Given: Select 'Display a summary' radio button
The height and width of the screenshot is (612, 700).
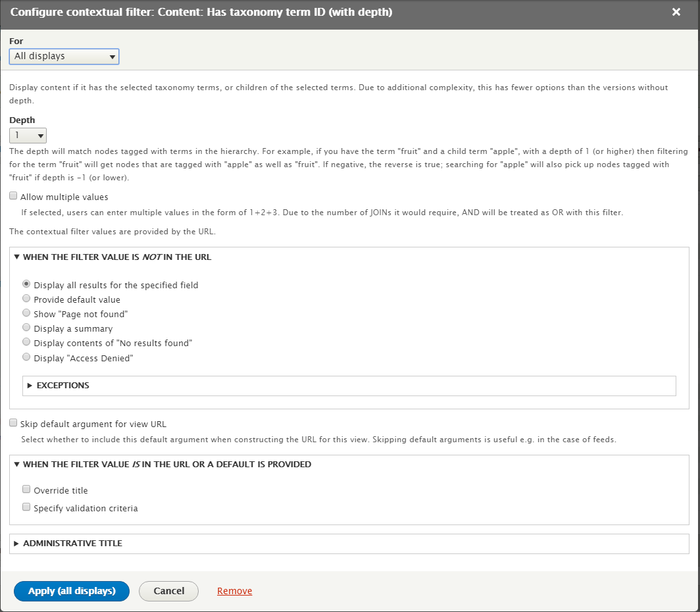Looking at the screenshot, I should point(26,328).
